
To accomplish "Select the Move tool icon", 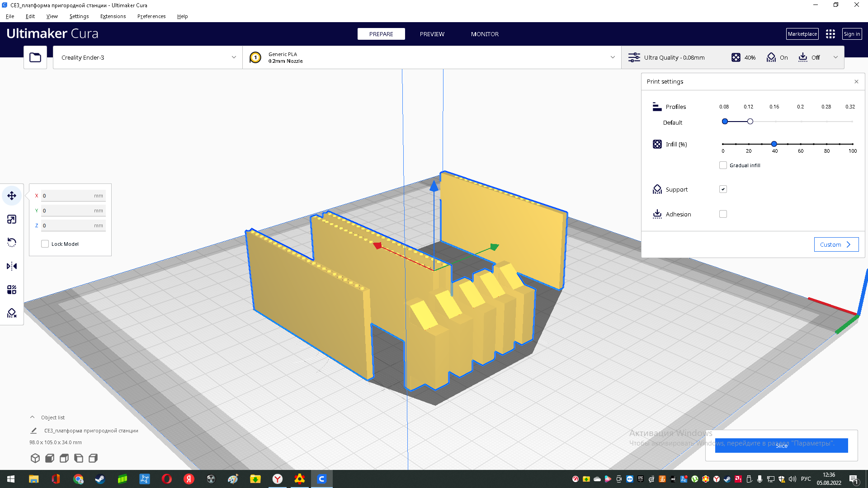I will (12, 196).
